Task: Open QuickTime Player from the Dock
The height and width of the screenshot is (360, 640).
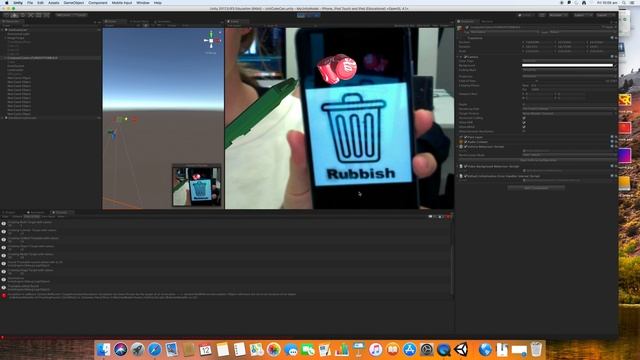Action: [x=444, y=350]
